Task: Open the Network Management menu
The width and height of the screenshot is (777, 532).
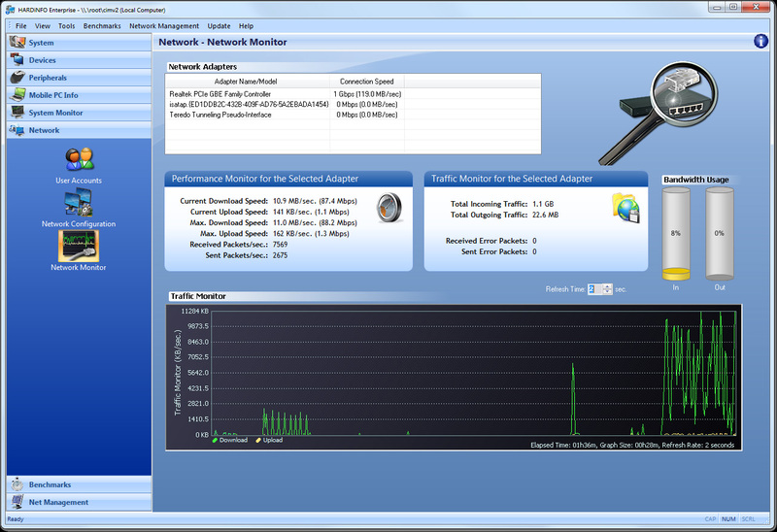Action: (x=164, y=26)
